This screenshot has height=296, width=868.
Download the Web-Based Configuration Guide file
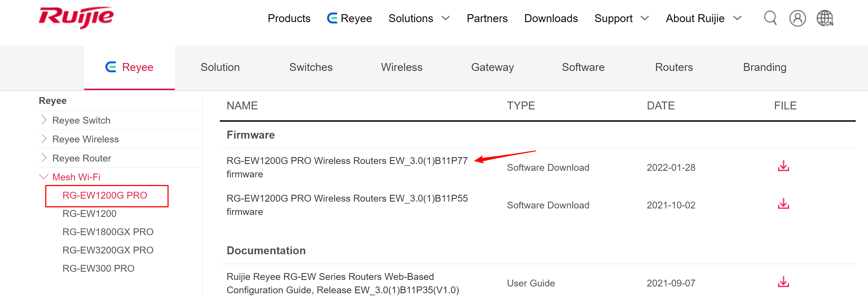click(x=783, y=282)
